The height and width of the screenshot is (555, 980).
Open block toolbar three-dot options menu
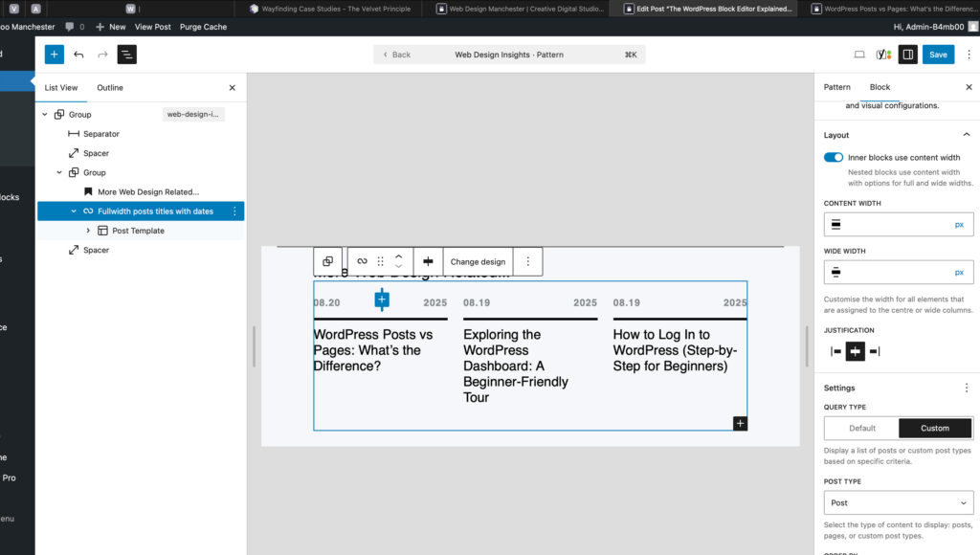pos(528,261)
